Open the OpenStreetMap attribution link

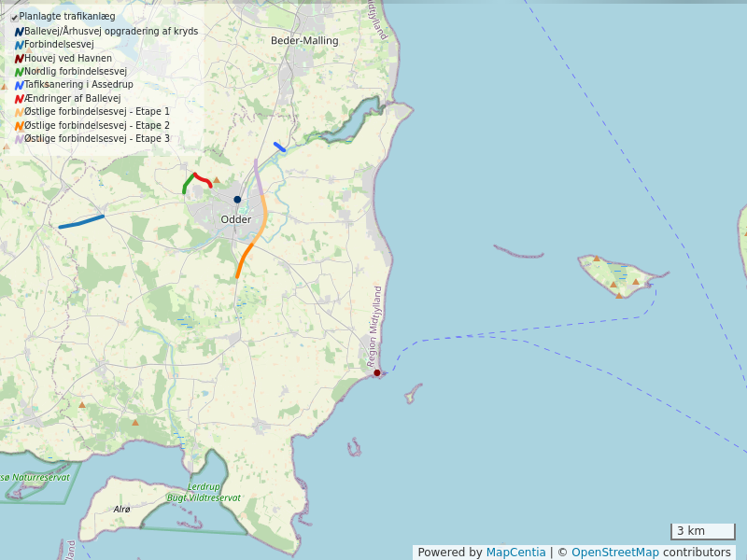[614, 553]
